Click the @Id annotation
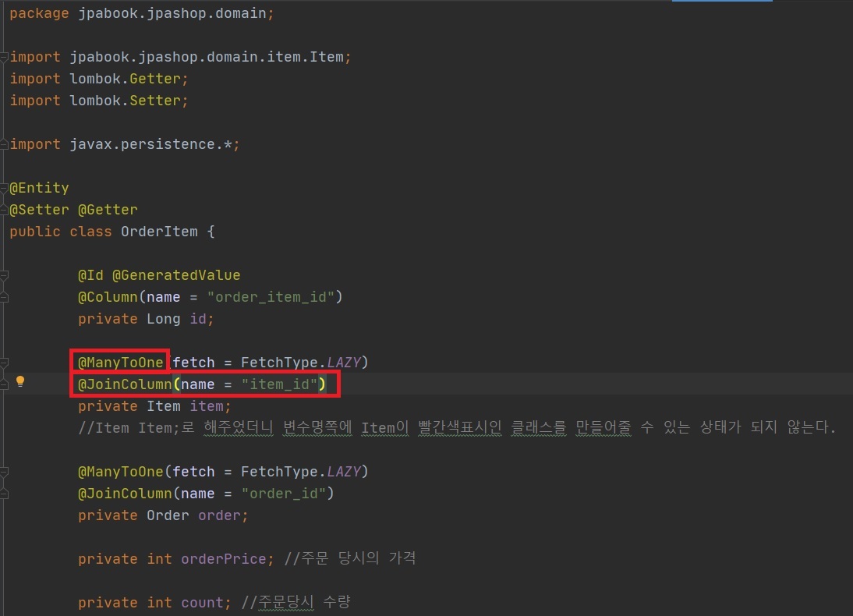This screenshot has width=853, height=616. 91,275
